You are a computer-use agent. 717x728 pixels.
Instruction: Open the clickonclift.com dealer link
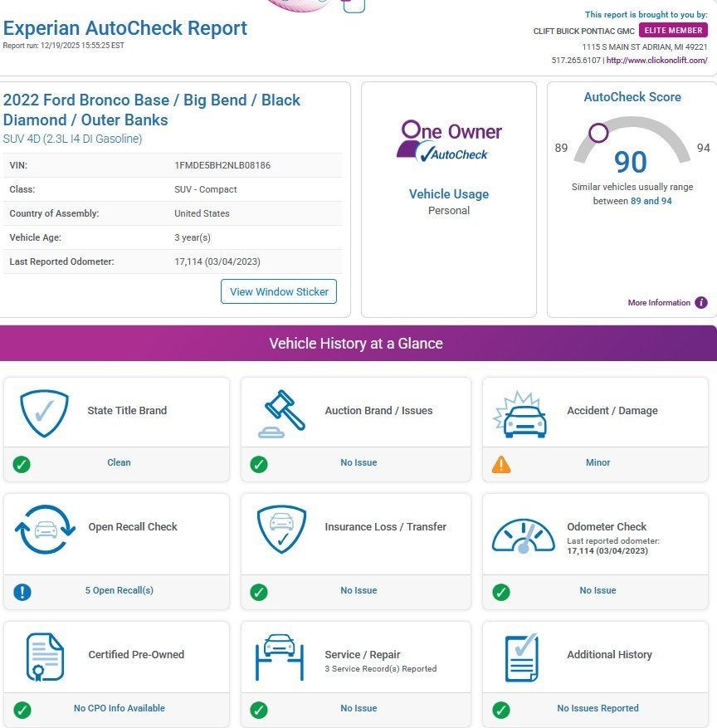(x=656, y=61)
